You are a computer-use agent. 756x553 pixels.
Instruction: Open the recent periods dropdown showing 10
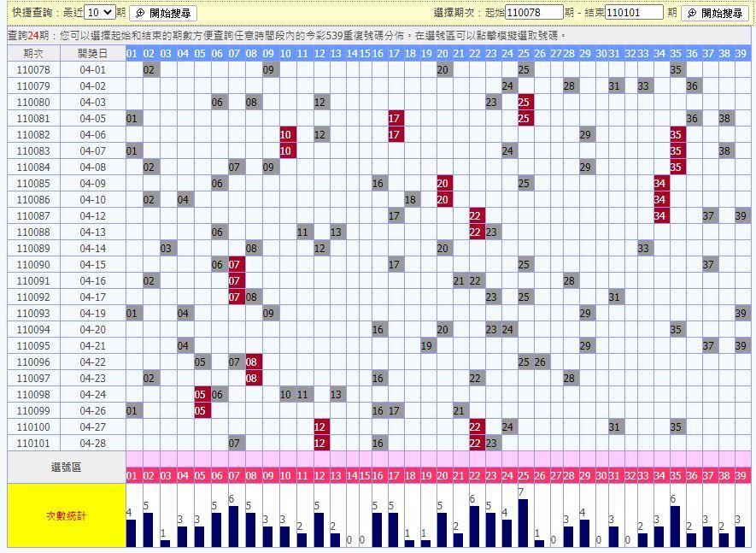click(x=100, y=13)
